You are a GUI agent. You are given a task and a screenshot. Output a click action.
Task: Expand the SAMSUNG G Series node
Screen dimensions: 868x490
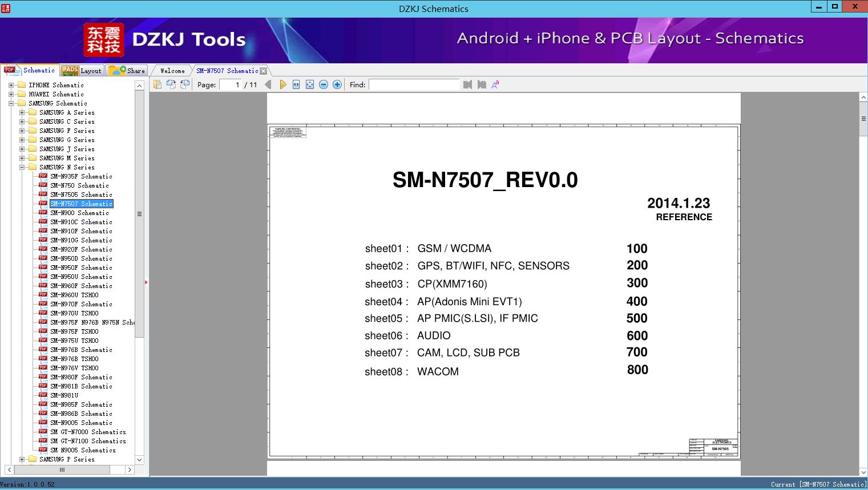22,140
